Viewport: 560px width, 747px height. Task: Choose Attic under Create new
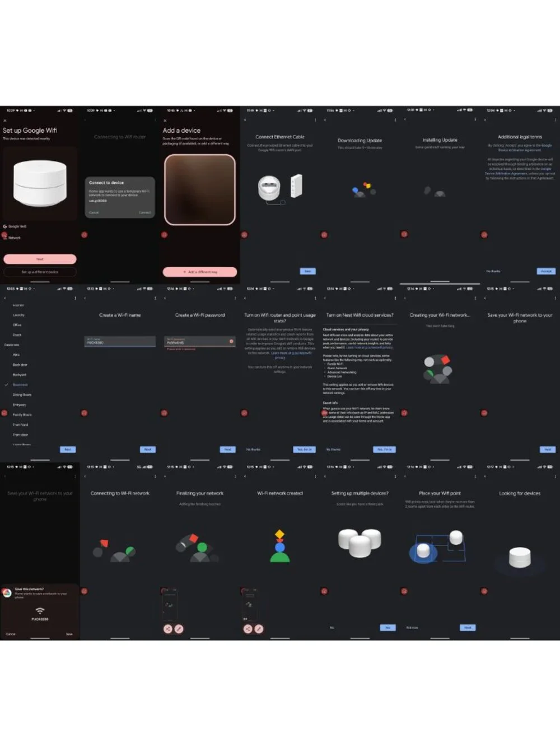[16, 355]
